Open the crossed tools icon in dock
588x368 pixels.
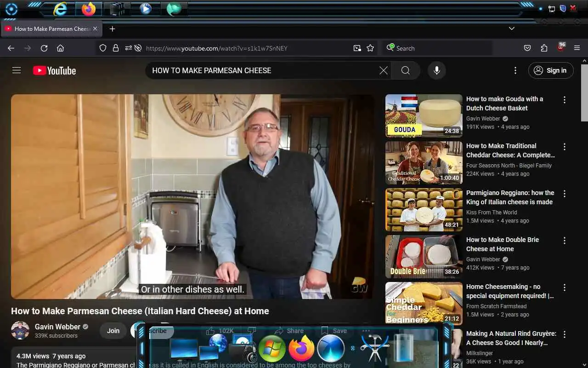coord(374,348)
